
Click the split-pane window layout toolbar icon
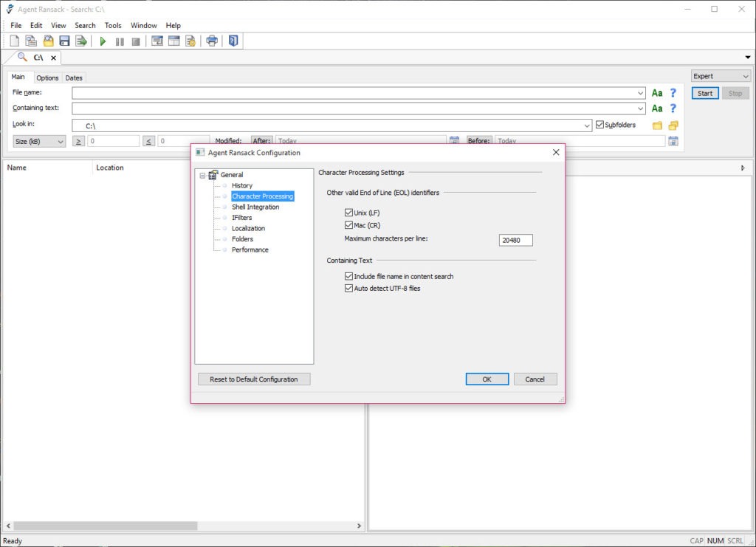(174, 41)
